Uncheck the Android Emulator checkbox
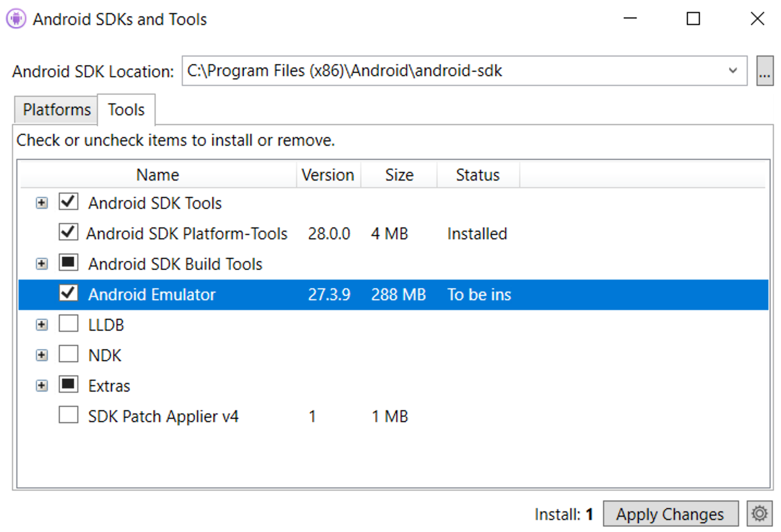Viewport: 781px width, 532px height. click(x=69, y=293)
